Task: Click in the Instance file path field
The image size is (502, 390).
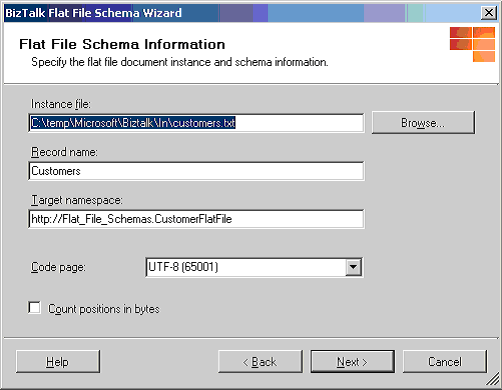Action: point(196,123)
